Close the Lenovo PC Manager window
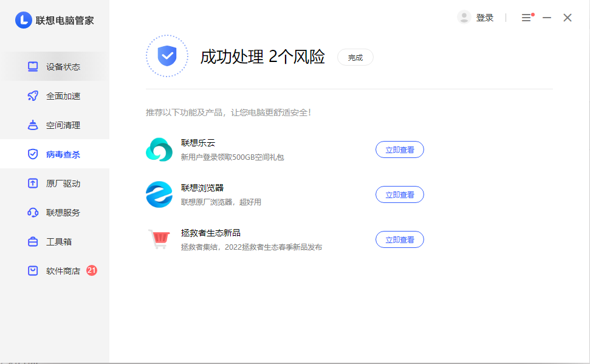The width and height of the screenshot is (590, 364). [568, 18]
